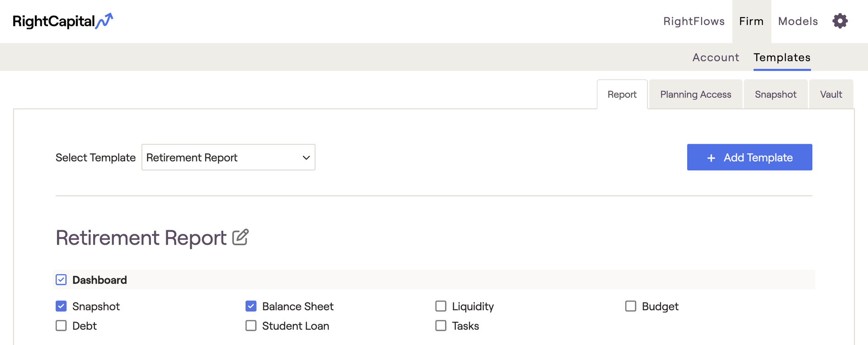Go to the Account sub-navigation link
868x345 pixels.
716,57
